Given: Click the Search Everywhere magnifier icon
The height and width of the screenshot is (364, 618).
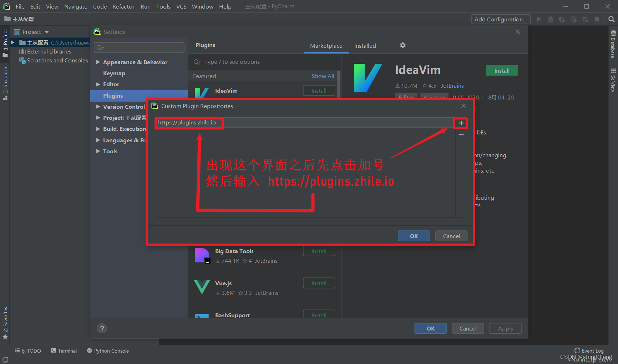Looking at the screenshot, I should 611,19.
